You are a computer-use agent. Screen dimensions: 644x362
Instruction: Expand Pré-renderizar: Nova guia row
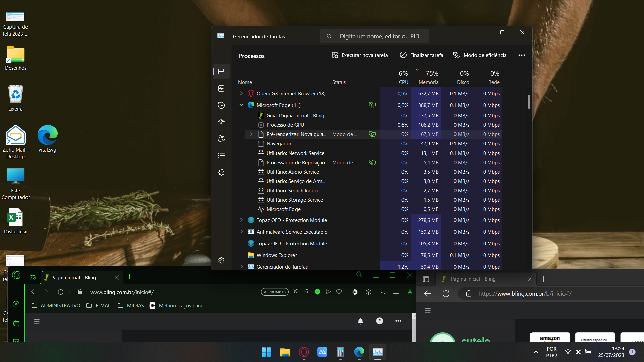click(x=251, y=134)
